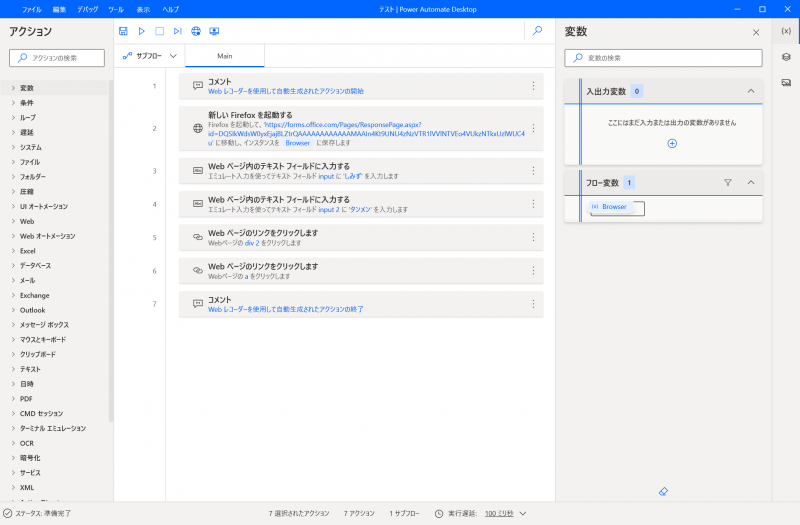Open images sidebar icon
The width and height of the screenshot is (800, 525).
click(x=786, y=82)
